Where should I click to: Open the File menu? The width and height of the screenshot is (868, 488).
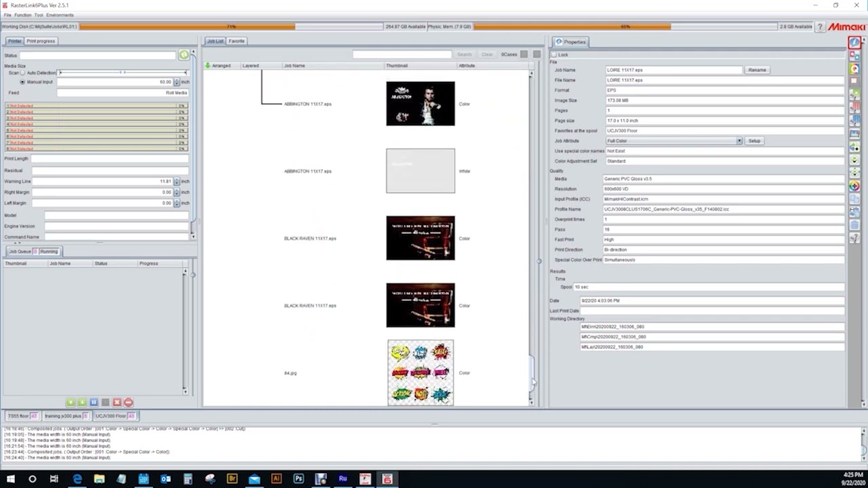(7, 15)
